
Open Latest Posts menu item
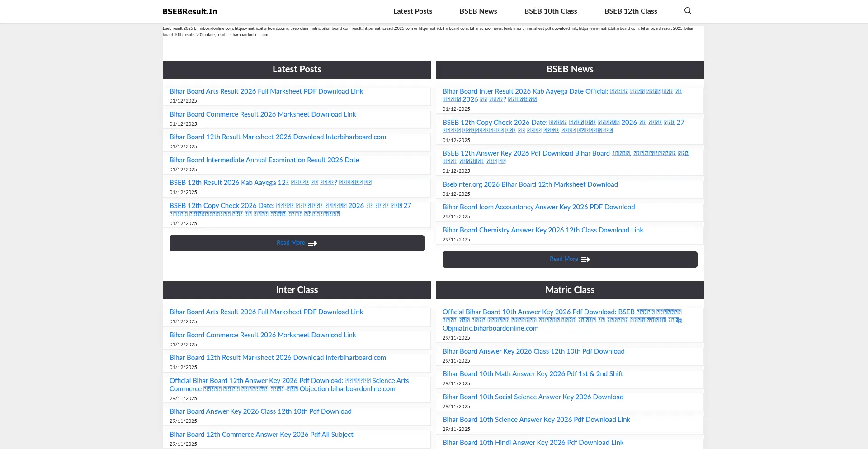pos(412,11)
